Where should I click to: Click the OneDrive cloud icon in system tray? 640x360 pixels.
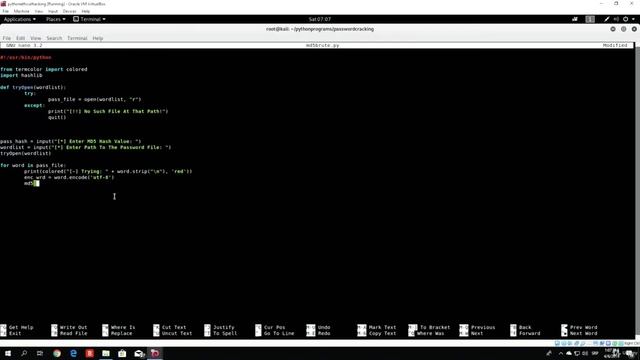(569, 353)
